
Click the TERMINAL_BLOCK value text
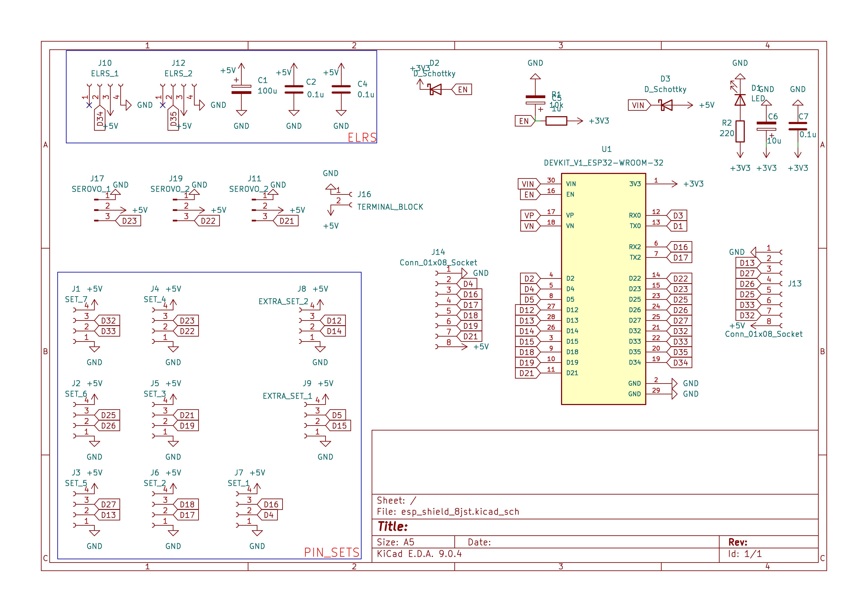[390, 207]
